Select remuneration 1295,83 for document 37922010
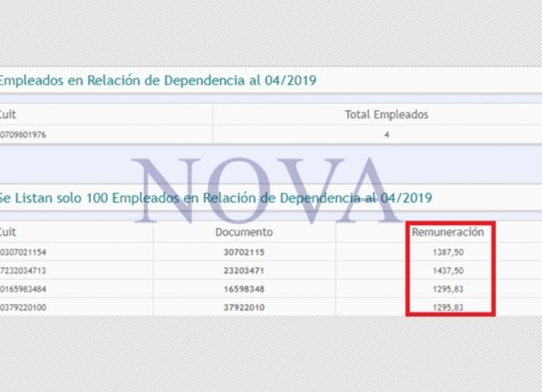This screenshot has height=392, width=542. pos(448,307)
